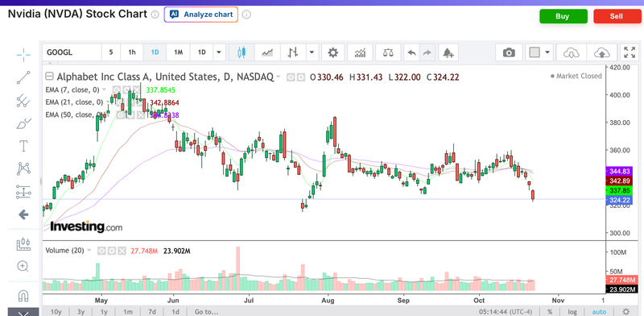Toggle fullscreen chart mode

coord(630,52)
